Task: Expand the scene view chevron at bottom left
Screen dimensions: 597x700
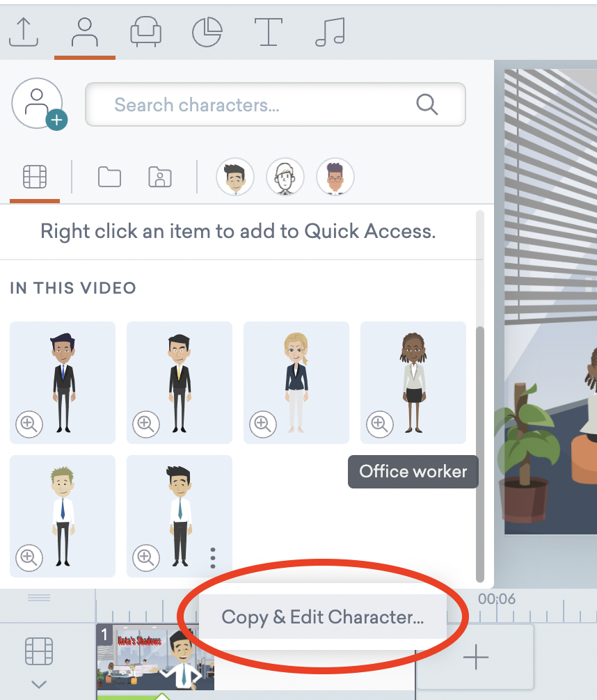Action: pos(39,684)
